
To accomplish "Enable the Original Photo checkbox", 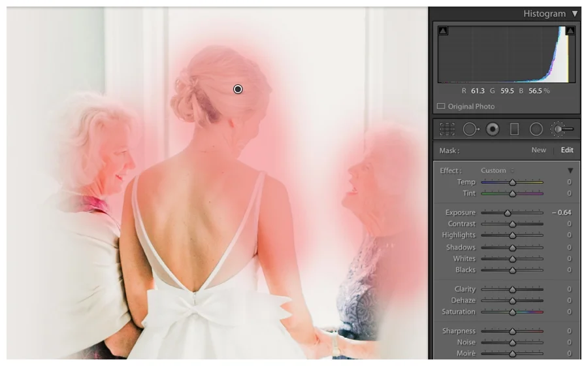I will tap(441, 107).
